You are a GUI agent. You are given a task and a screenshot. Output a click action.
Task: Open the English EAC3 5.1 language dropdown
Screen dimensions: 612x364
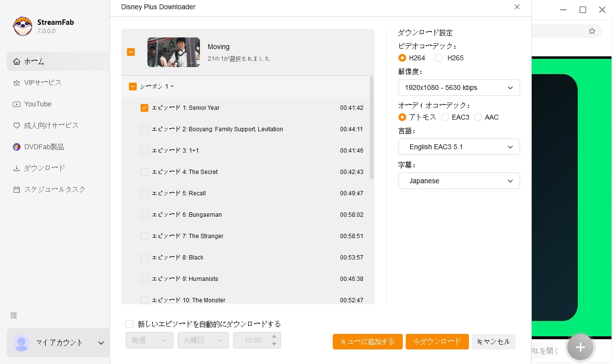[459, 147]
